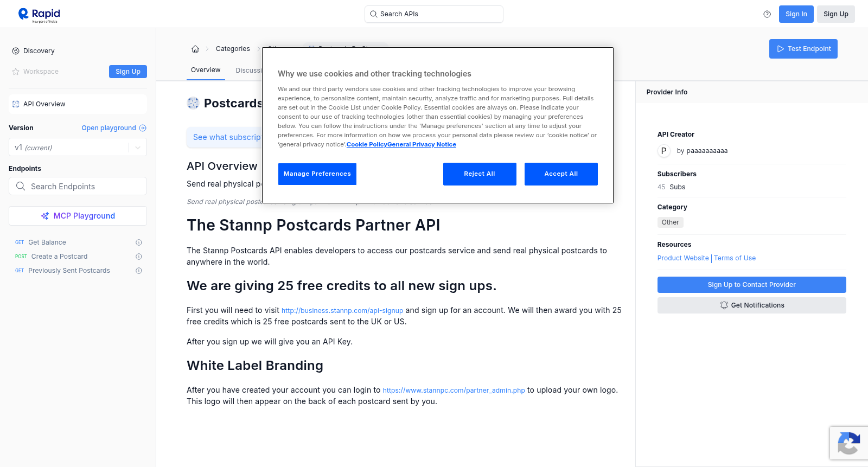
Task: Open Product Website link
Action: point(683,258)
